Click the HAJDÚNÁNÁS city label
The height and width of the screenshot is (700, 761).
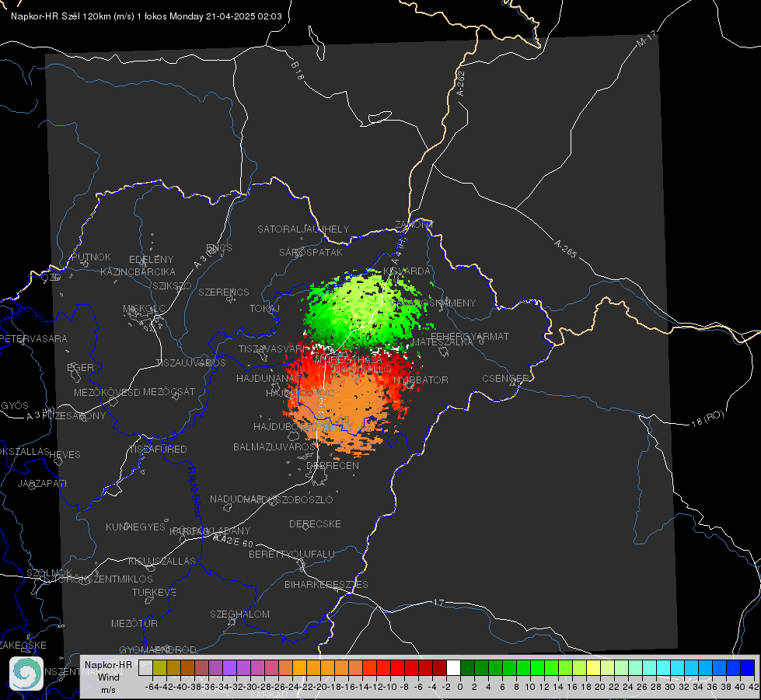(x=268, y=379)
